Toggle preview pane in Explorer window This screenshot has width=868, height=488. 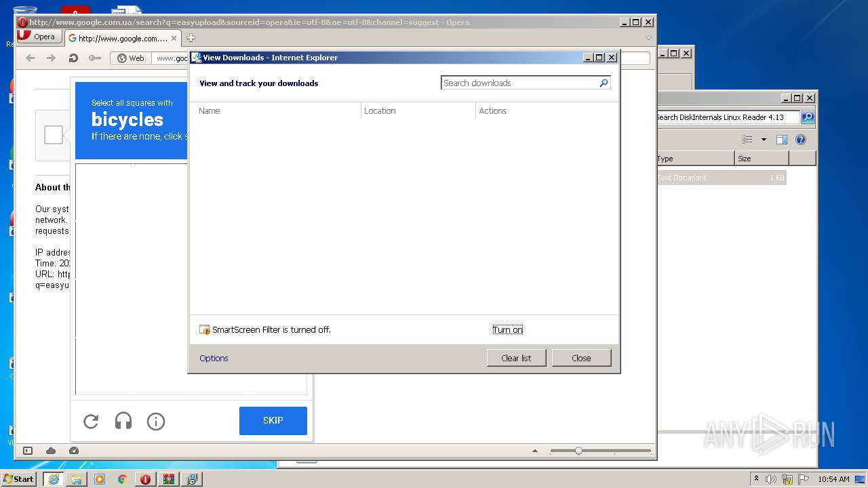click(x=782, y=140)
